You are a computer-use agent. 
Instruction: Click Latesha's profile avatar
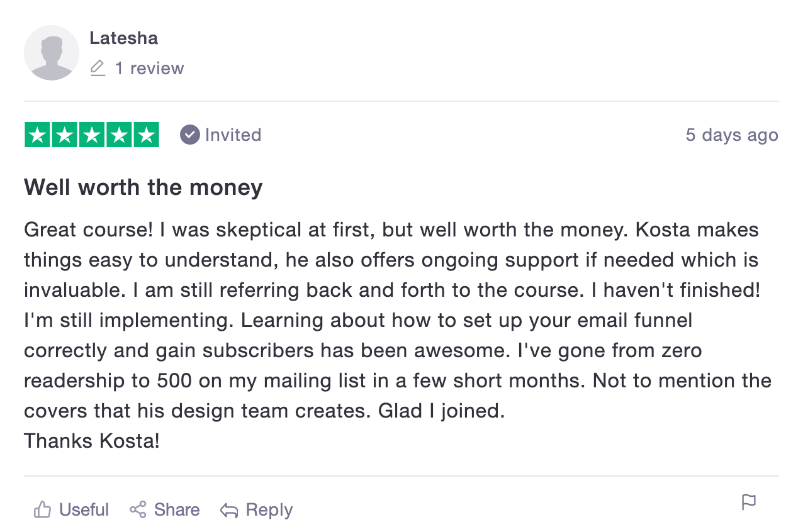click(52, 53)
